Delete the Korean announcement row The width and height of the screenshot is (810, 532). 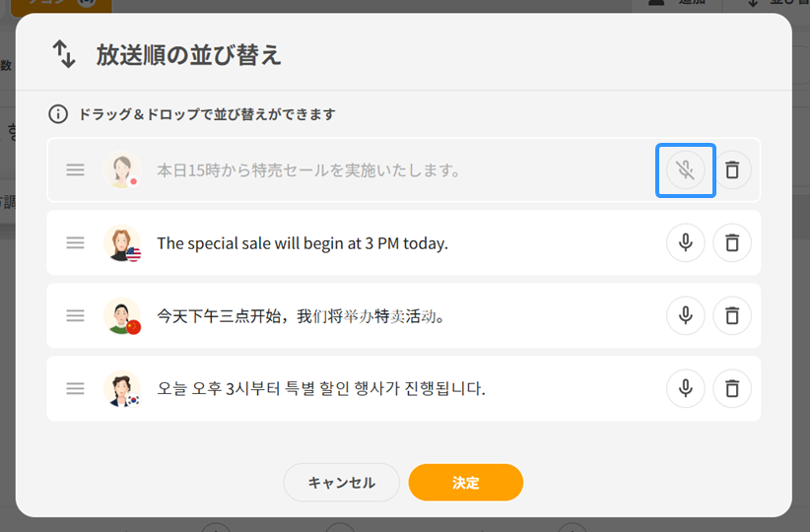(x=732, y=388)
